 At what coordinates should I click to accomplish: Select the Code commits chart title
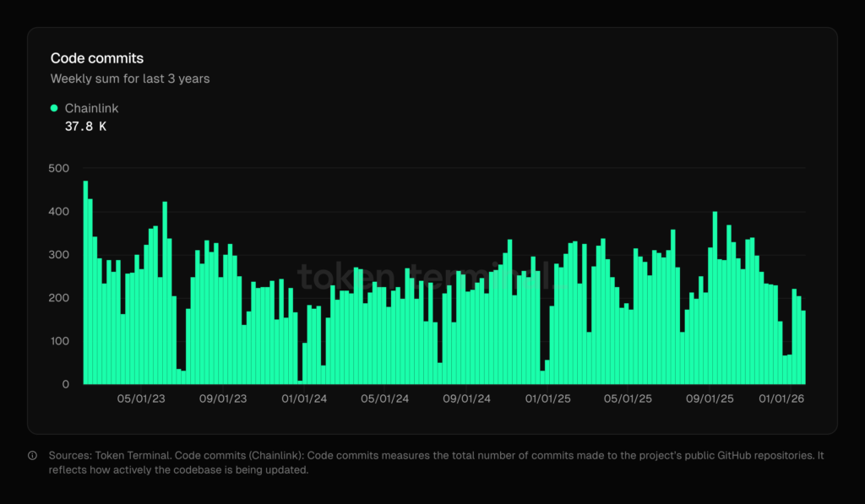(x=97, y=58)
